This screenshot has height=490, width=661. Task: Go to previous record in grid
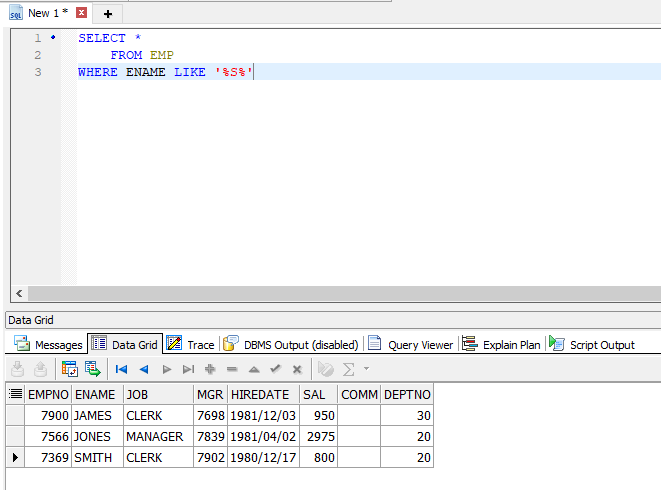pyautogui.click(x=144, y=369)
